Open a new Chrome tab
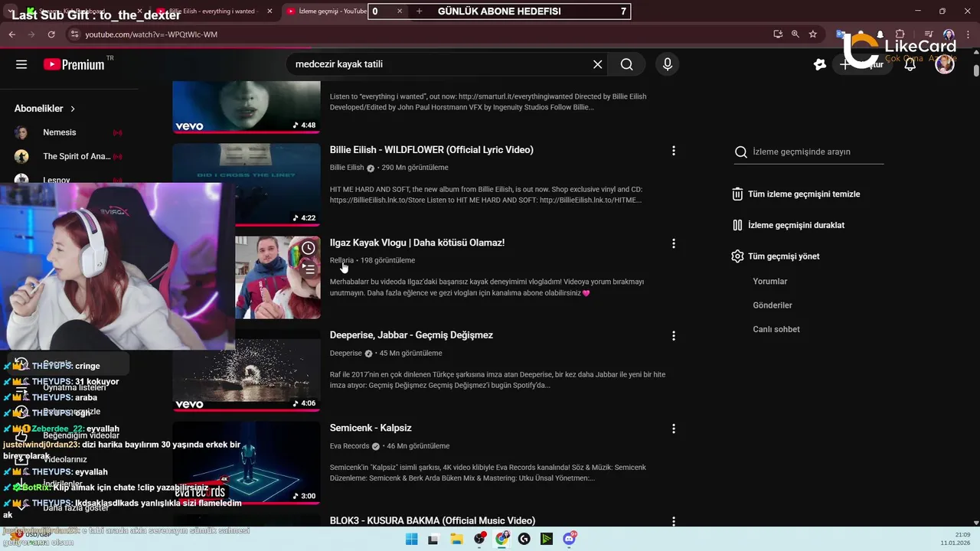 tap(419, 11)
